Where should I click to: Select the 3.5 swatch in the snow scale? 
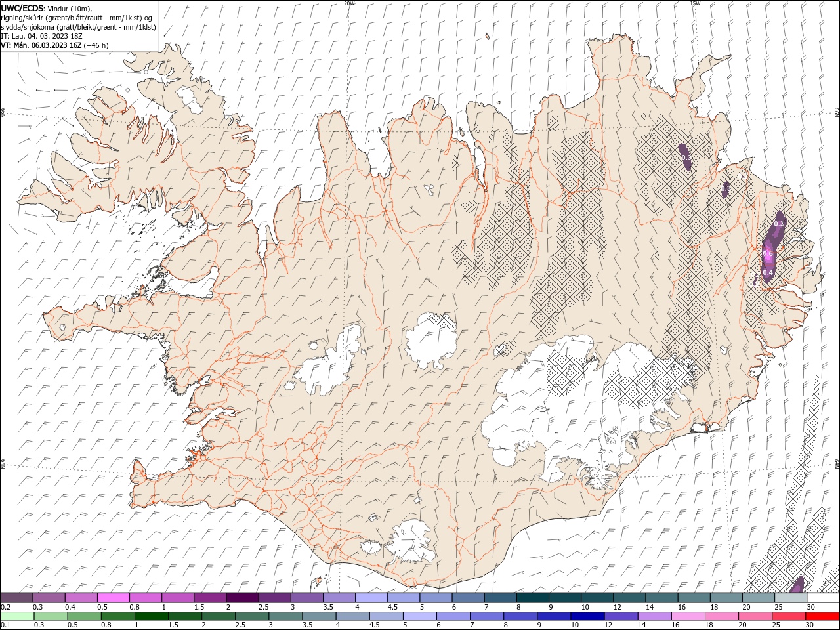tap(339, 598)
